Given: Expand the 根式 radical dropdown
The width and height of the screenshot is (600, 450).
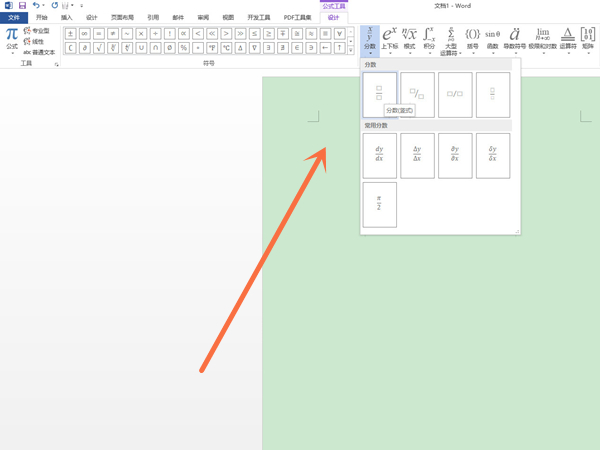Looking at the screenshot, I should point(409,40).
